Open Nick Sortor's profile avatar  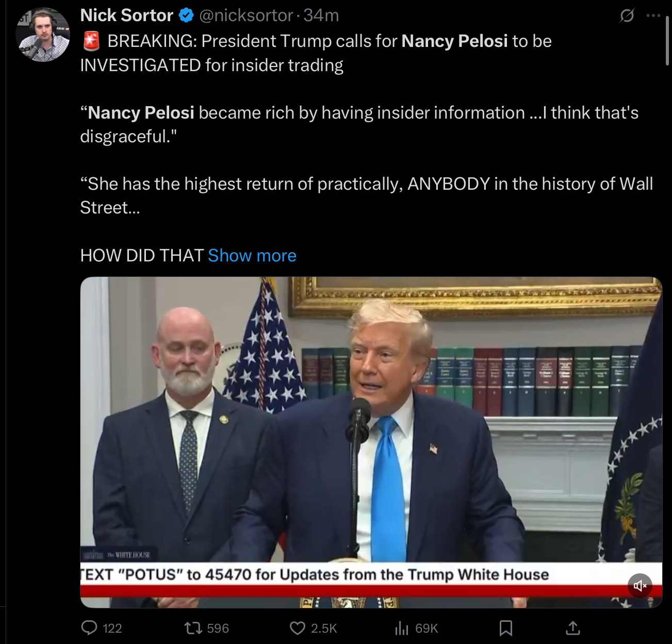[43, 36]
